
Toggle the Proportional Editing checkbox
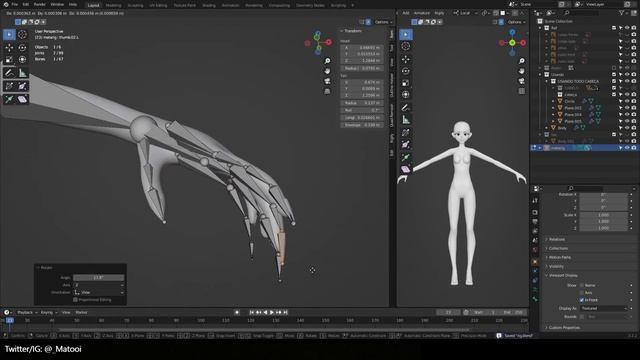coord(76,300)
